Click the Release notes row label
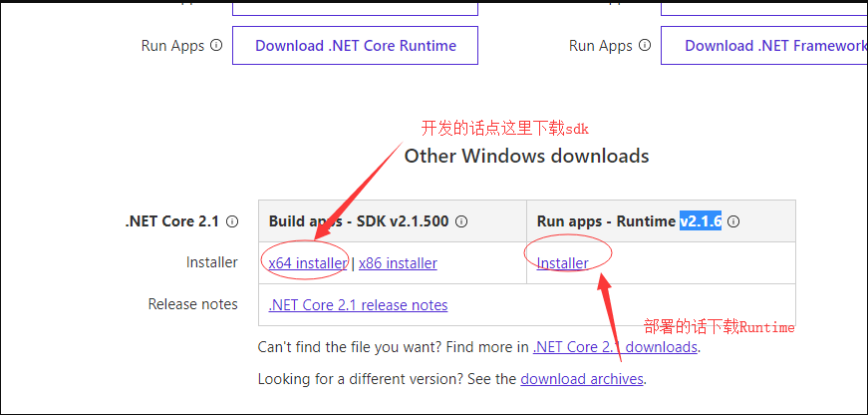The width and height of the screenshot is (868, 415). [x=192, y=304]
